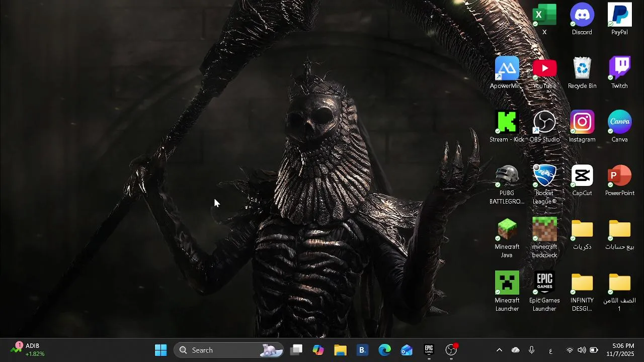The image size is (644, 362).
Task: Launch Discord from the desktop
Action: (x=582, y=19)
